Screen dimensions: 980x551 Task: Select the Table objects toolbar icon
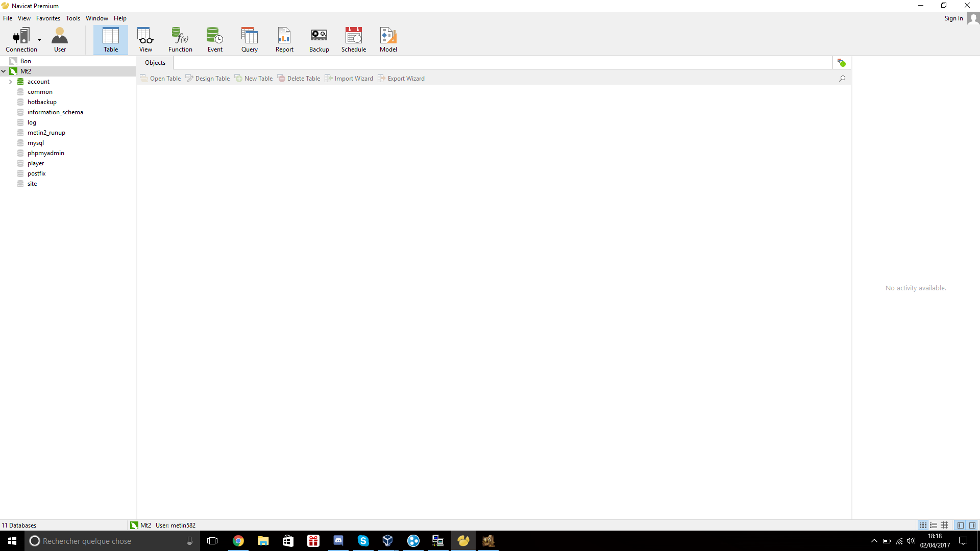click(x=111, y=40)
